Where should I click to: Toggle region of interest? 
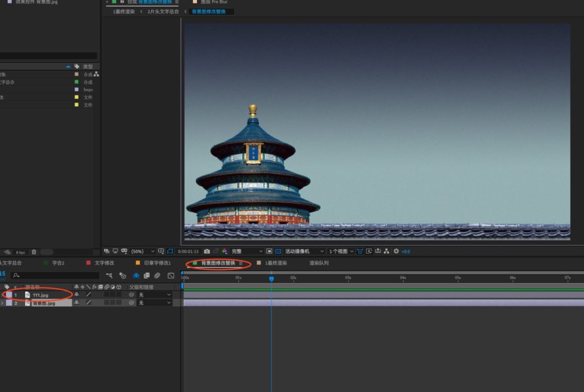pos(269,252)
